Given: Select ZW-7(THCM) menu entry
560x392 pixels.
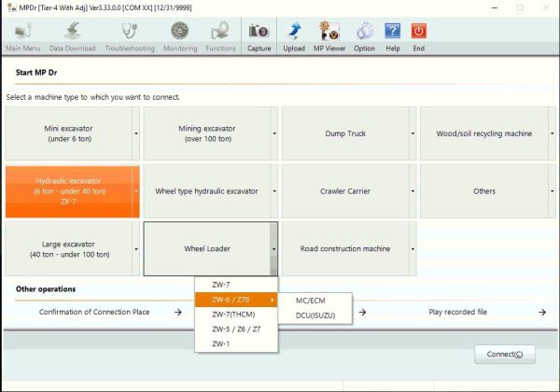Looking at the screenshot, I should pyautogui.click(x=236, y=315).
